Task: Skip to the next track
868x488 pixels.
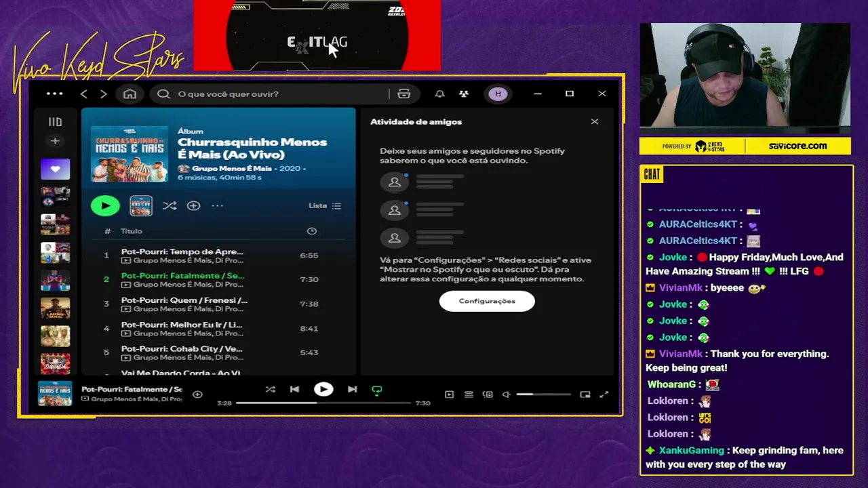Action: pos(352,389)
